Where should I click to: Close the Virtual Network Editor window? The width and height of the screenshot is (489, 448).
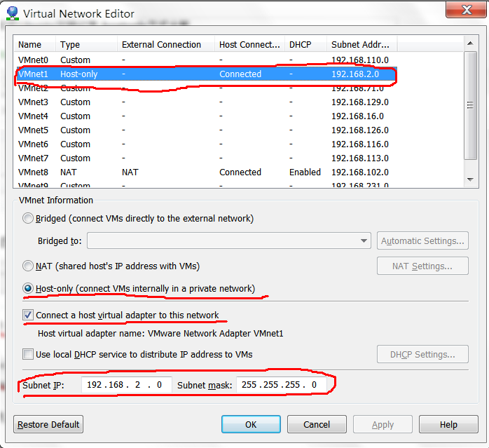coord(466,10)
